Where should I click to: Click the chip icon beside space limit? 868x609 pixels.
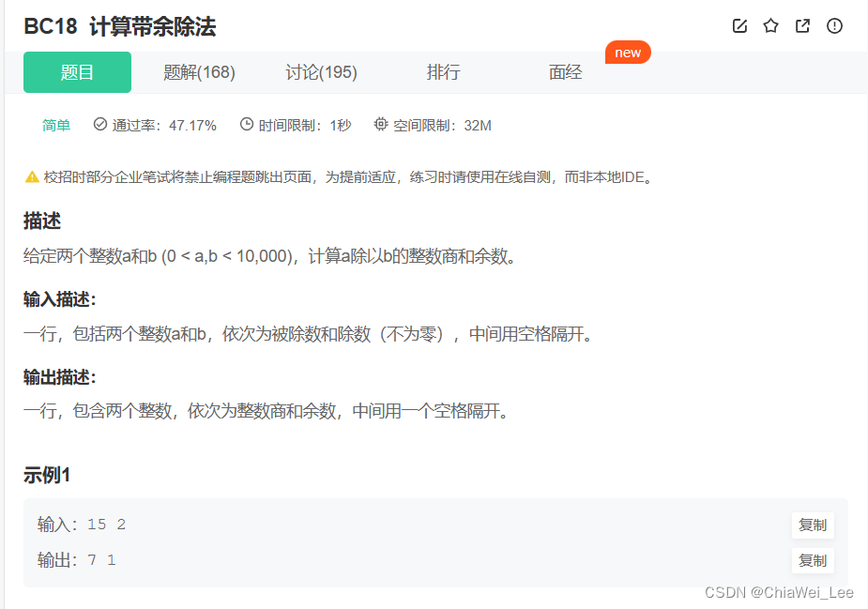point(381,124)
